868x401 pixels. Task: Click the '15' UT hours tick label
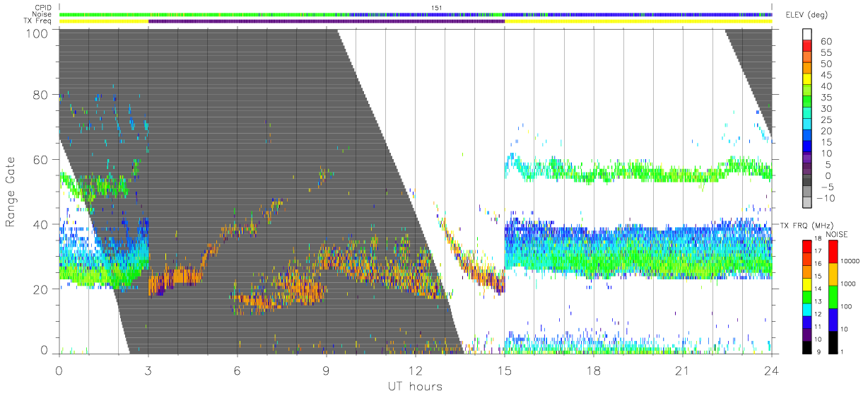point(505,371)
